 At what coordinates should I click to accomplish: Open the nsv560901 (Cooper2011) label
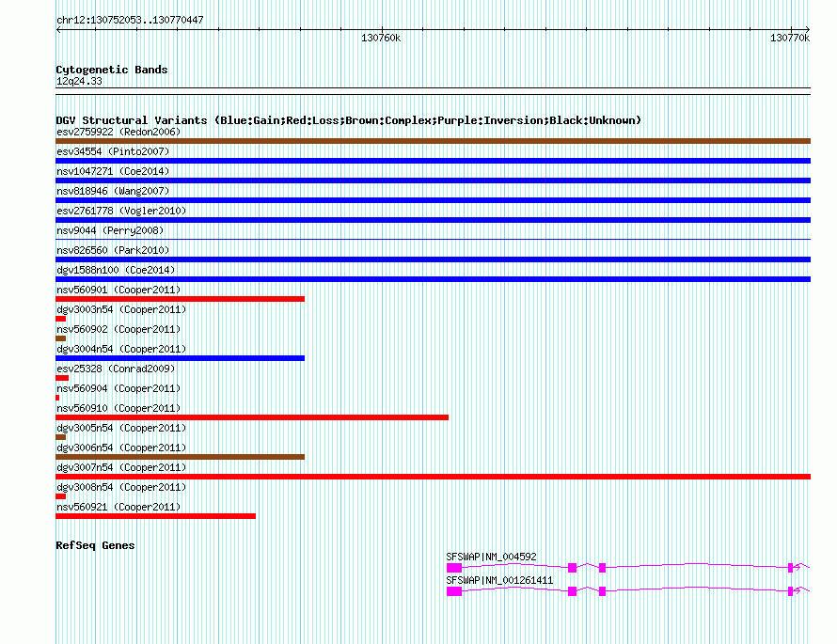coord(118,290)
